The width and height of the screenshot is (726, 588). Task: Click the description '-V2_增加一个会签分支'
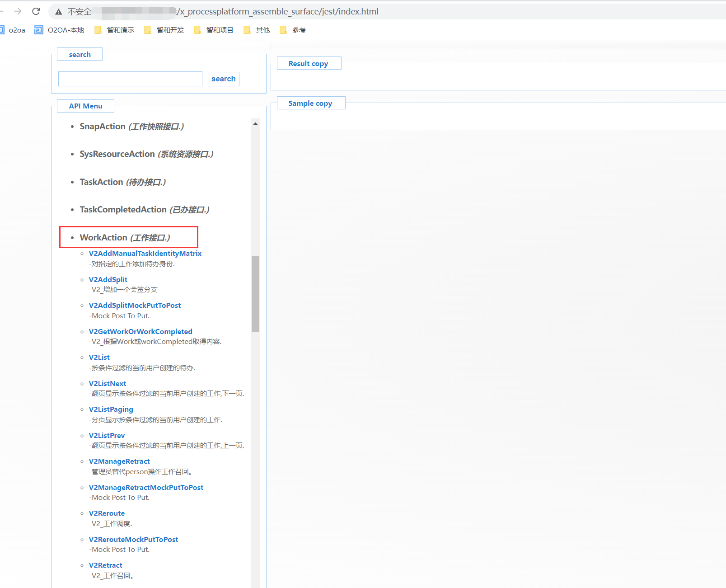click(123, 290)
